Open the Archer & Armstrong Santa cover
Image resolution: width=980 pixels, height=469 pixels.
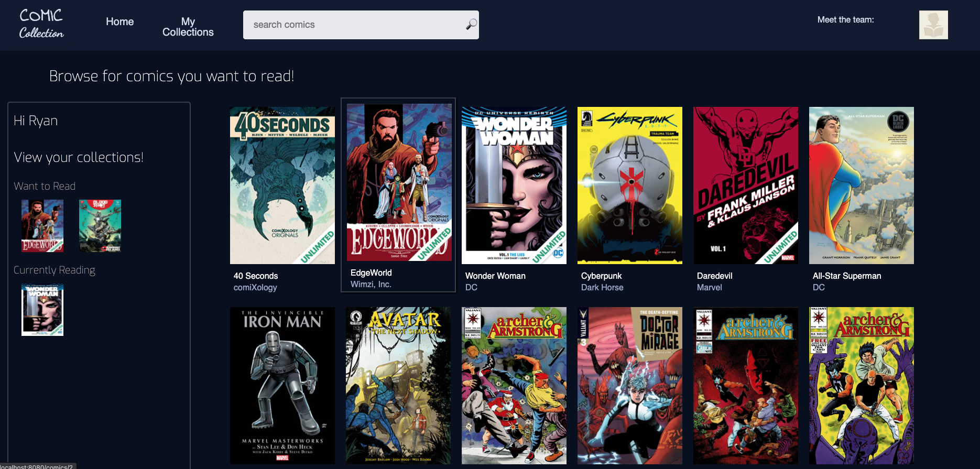(x=514, y=386)
